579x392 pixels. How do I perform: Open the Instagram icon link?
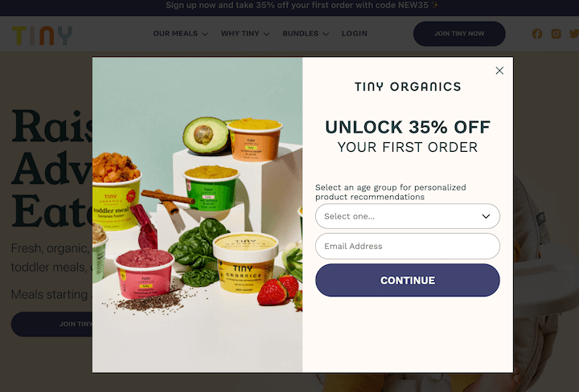point(556,34)
